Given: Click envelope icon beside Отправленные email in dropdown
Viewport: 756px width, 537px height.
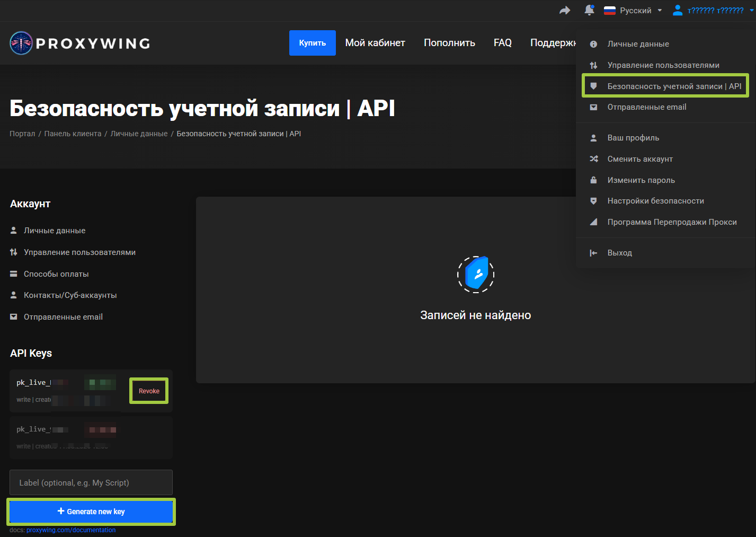Looking at the screenshot, I should pos(594,107).
